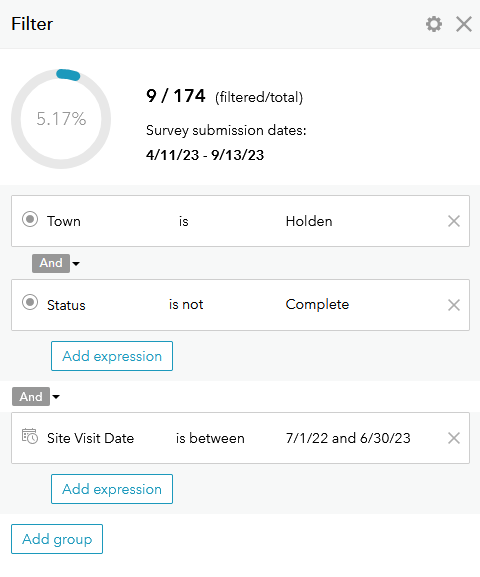
Task: Click the And label between expressions
Action: tap(51, 263)
